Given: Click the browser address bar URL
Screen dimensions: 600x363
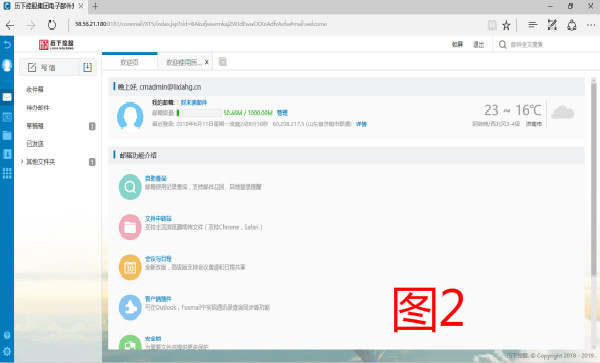Looking at the screenshot, I should click(x=201, y=24).
